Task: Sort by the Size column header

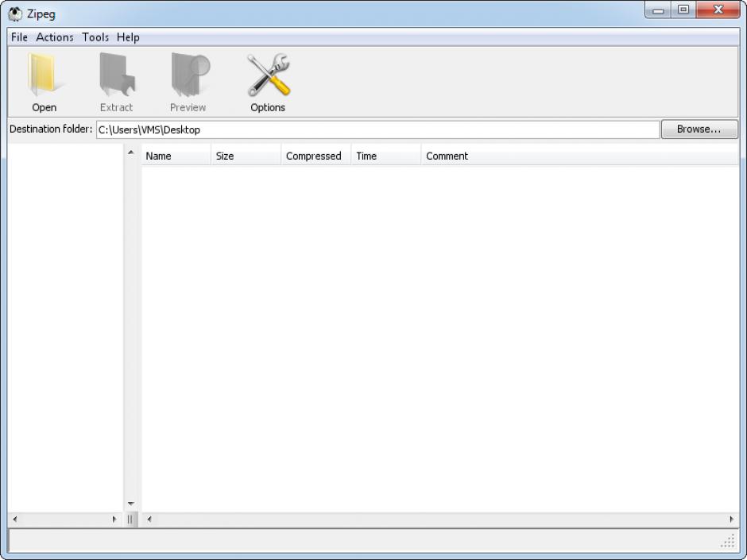Action: click(246, 156)
